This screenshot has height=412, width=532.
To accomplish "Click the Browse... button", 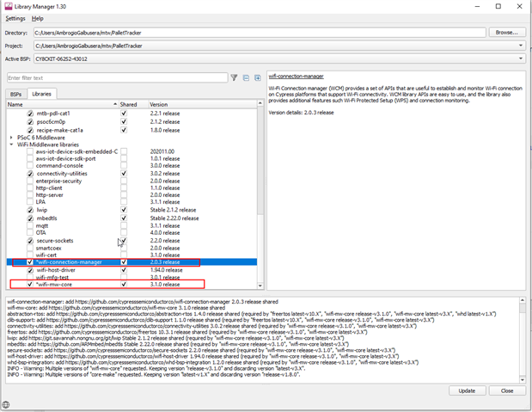I will point(506,33).
